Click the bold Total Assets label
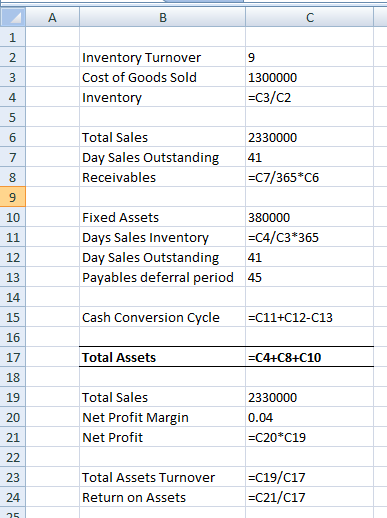The width and height of the screenshot is (387, 518). [x=162, y=357]
